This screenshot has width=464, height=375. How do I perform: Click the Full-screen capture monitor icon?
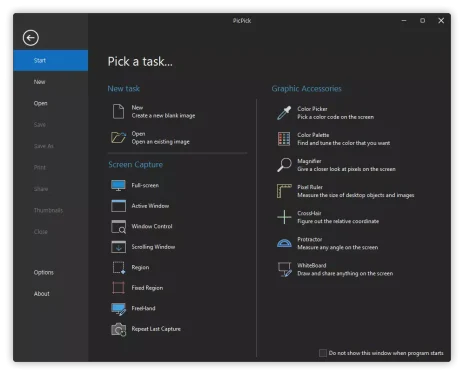pyautogui.click(x=118, y=185)
